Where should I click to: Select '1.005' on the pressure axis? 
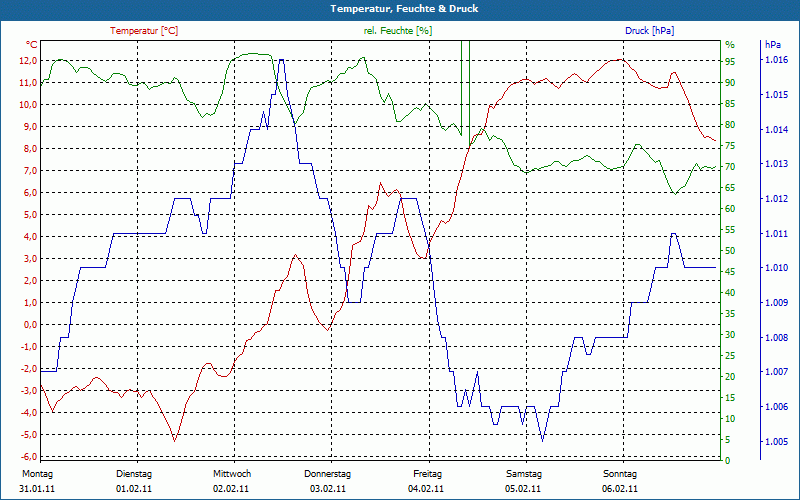776,441
